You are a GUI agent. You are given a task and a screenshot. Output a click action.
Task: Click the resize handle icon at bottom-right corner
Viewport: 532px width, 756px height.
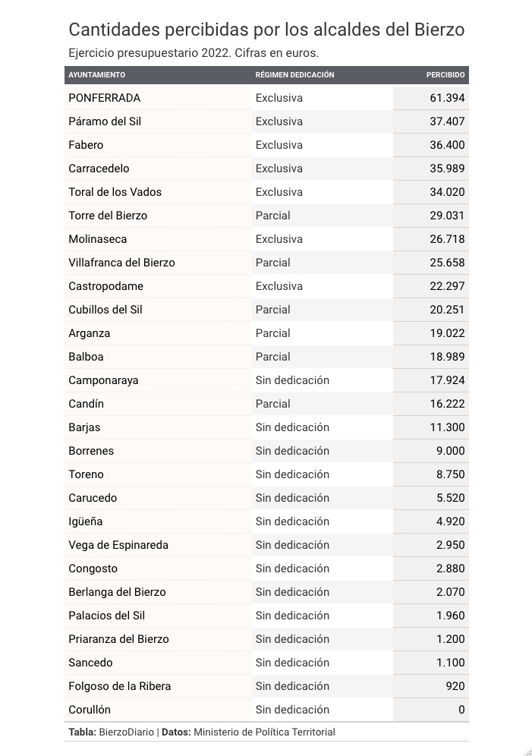[x=528, y=751]
